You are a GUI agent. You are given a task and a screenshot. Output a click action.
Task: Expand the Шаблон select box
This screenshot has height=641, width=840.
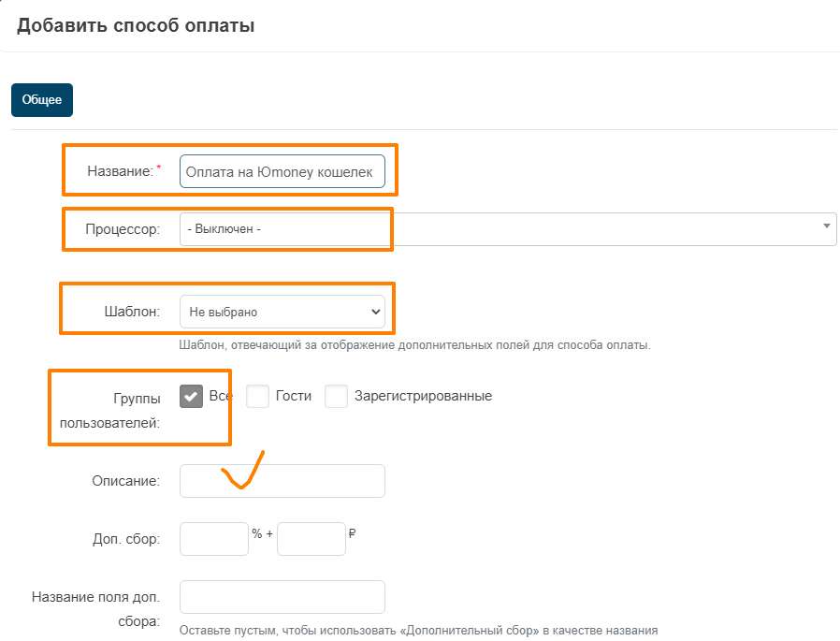click(282, 312)
